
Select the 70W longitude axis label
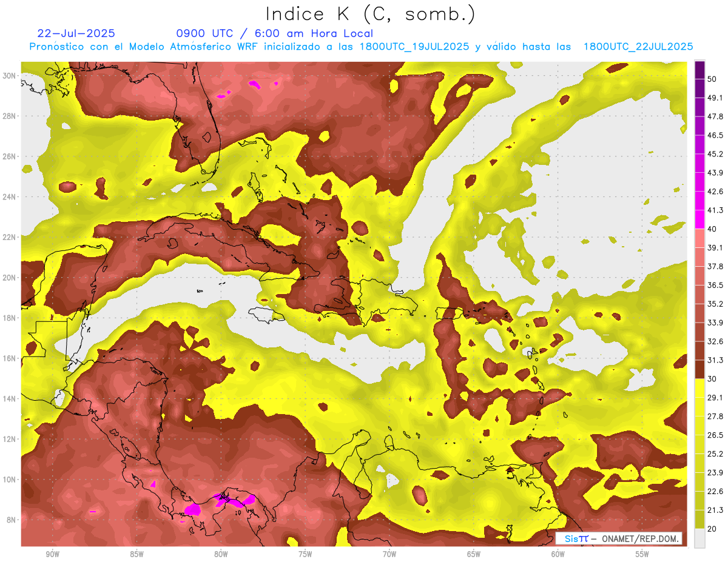[x=389, y=554]
